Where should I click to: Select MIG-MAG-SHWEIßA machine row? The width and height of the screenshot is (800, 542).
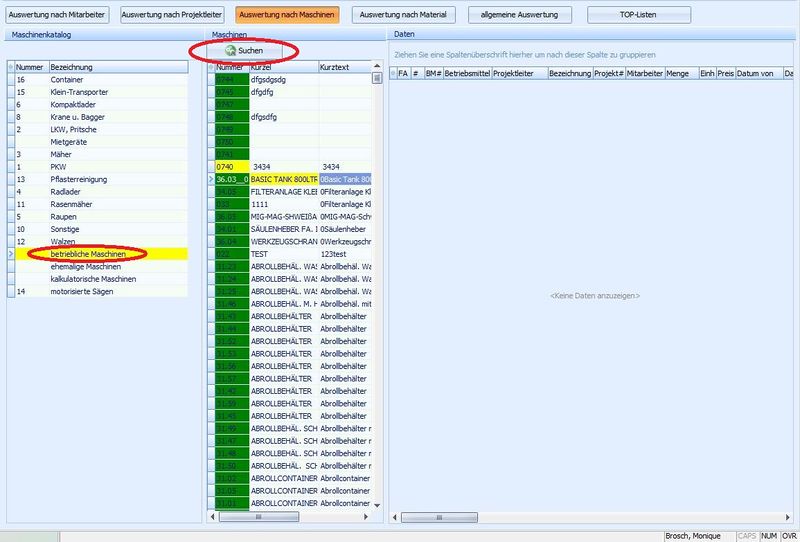290,217
